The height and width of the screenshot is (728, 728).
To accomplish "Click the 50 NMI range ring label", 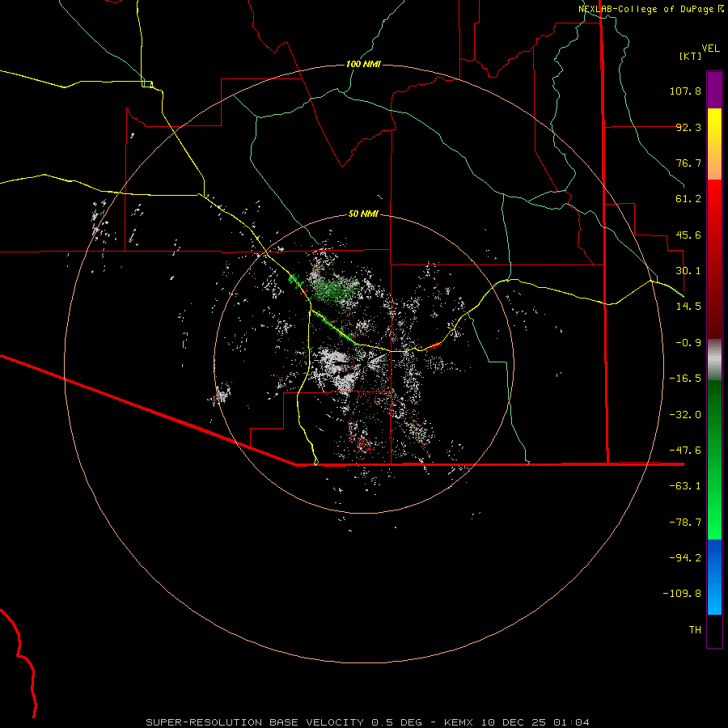I will click(363, 214).
